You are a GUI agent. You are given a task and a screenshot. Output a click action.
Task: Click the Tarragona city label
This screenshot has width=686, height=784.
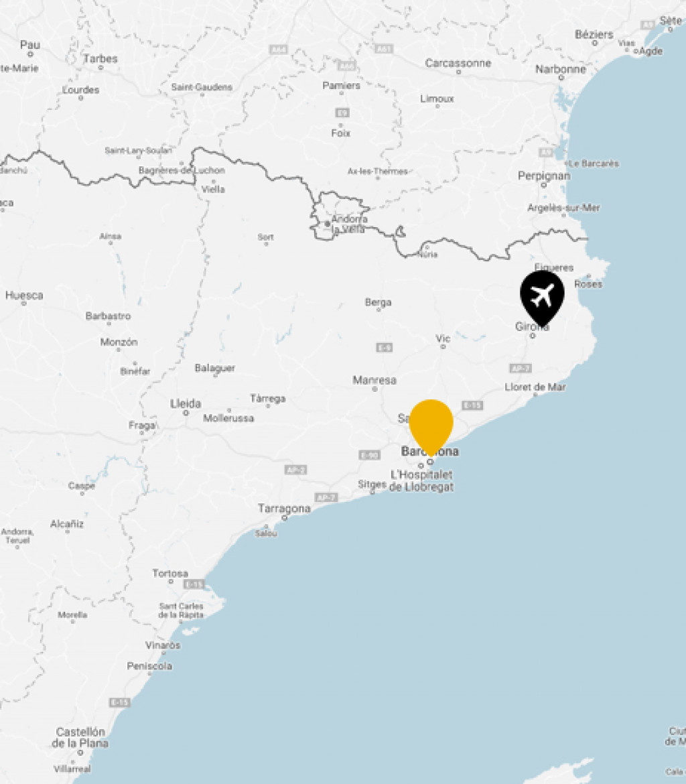coord(284,509)
